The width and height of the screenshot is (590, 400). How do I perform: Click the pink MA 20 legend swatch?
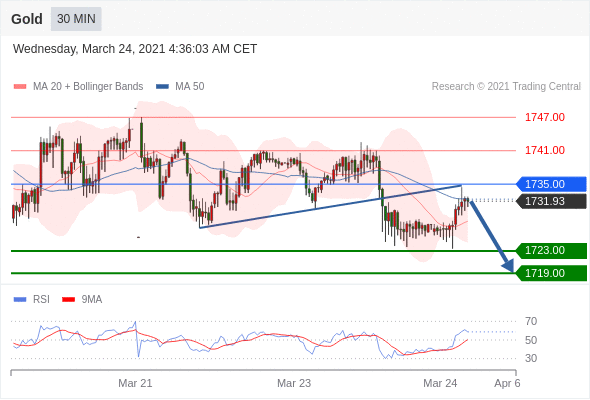20,87
